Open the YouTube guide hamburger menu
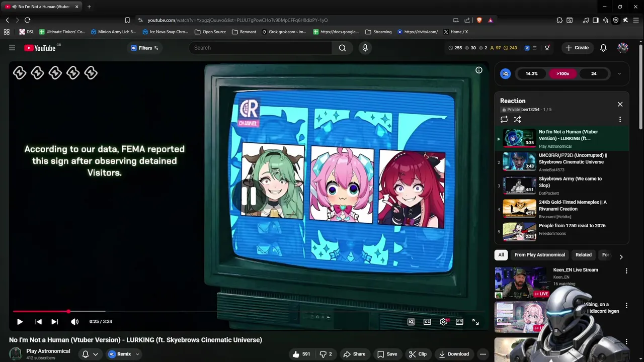 coord(12,48)
